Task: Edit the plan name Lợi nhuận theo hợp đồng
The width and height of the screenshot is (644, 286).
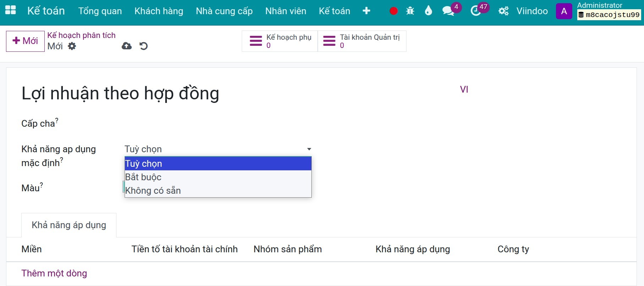Action: [x=120, y=94]
